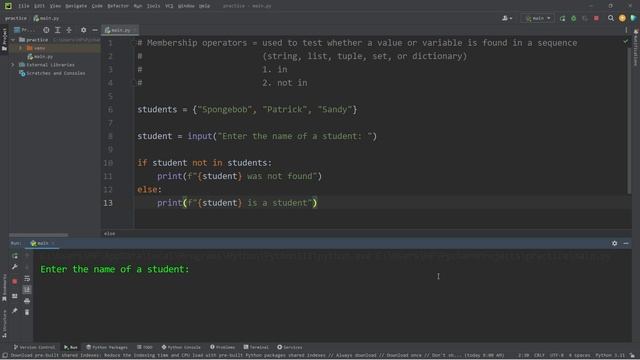The height and width of the screenshot is (360, 640).
Task: Click the Run with Coverage icon
Action: point(585,18)
